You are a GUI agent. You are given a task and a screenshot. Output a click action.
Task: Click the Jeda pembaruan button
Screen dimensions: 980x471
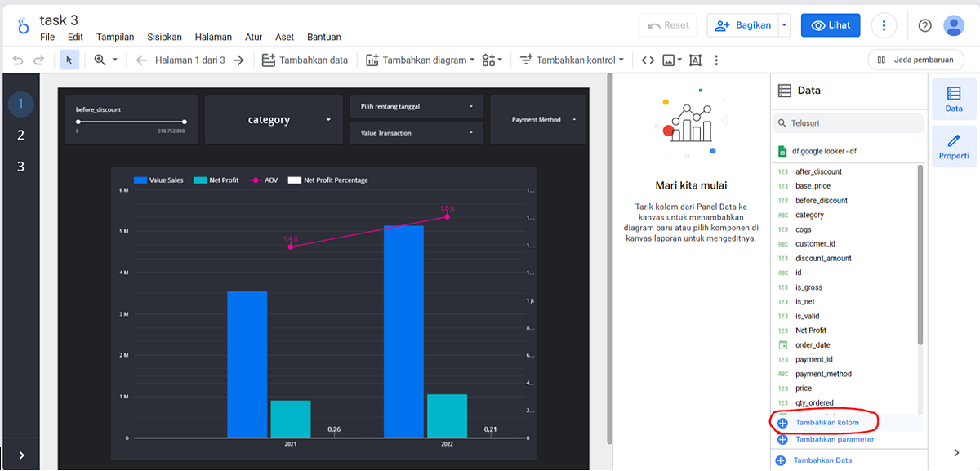(915, 60)
